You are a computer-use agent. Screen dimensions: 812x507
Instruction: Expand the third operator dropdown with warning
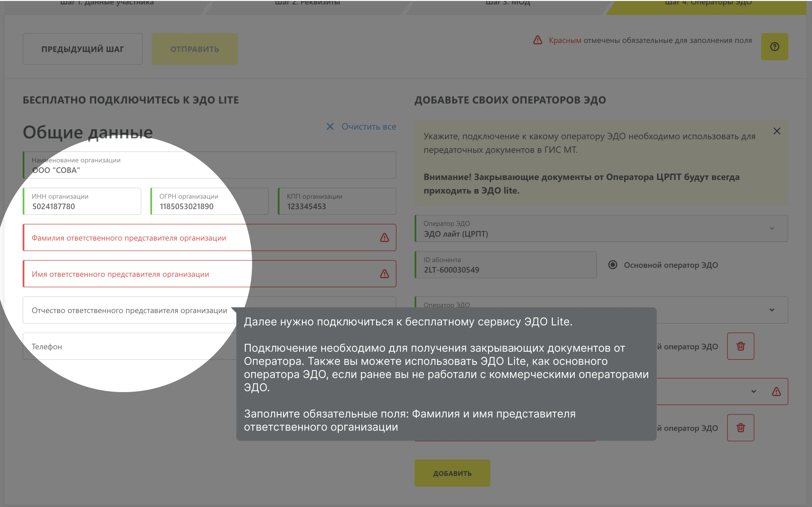click(x=754, y=391)
